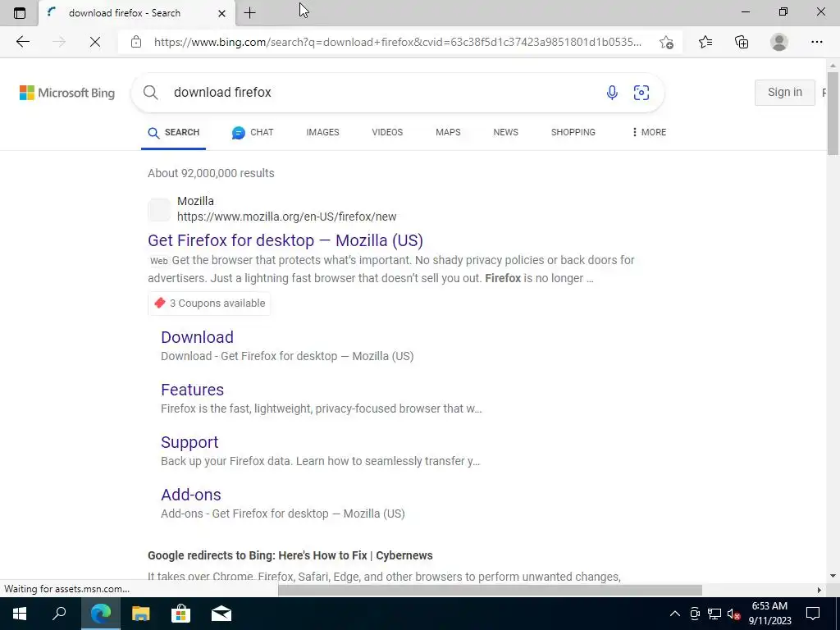The height and width of the screenshot is (630, 840).
Task: Show hidden system tray icons
Action: [x=675, y=614]
